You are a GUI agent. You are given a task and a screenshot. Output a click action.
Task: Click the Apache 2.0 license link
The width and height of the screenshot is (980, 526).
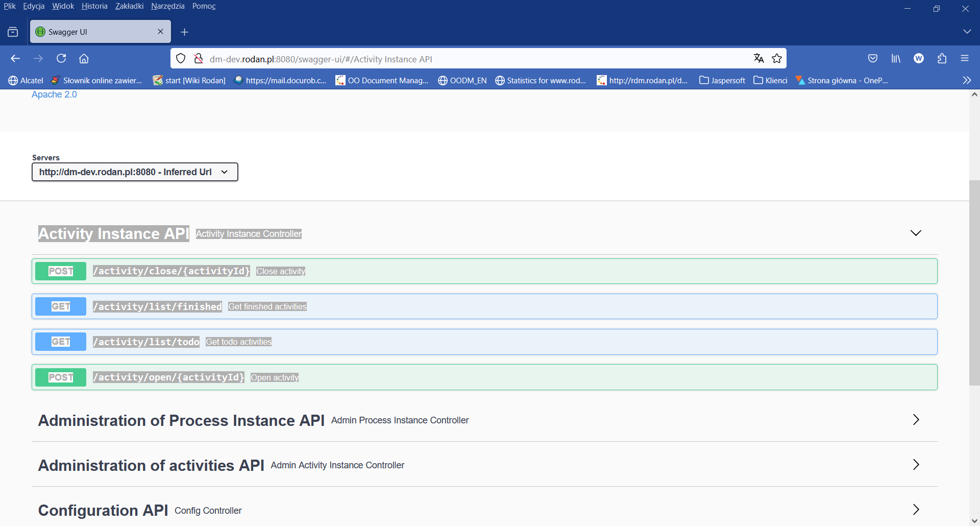pyautogui.click(x=54, y=94)
